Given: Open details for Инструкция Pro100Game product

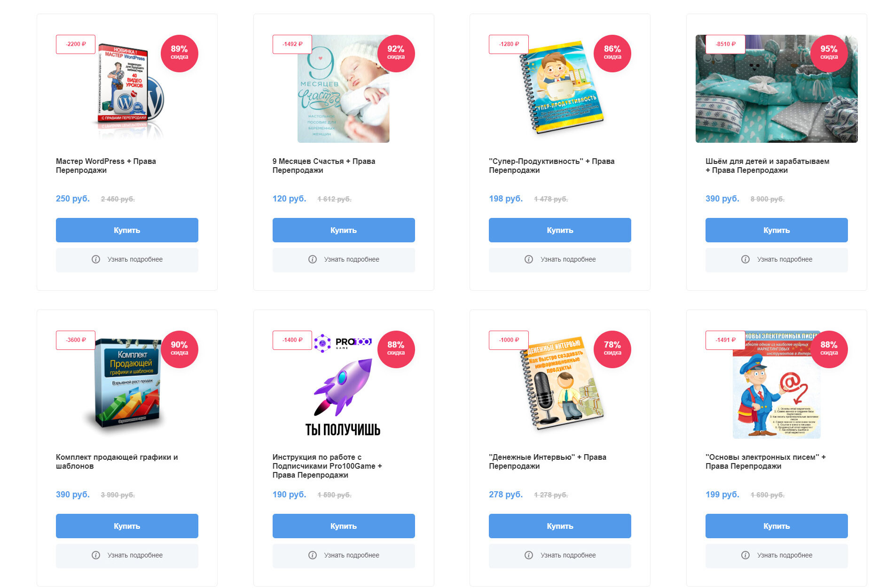Looking at the screenshot, I should point(344,556).
